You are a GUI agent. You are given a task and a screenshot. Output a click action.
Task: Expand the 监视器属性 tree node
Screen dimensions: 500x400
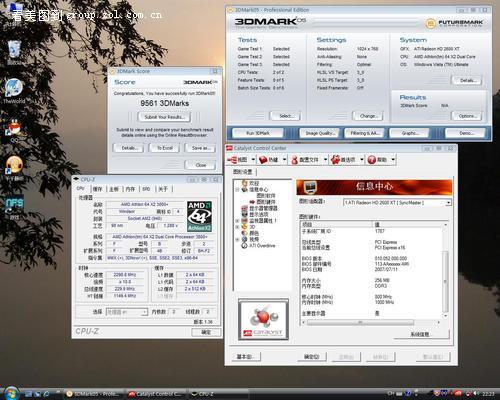click(x=237, y=221)
